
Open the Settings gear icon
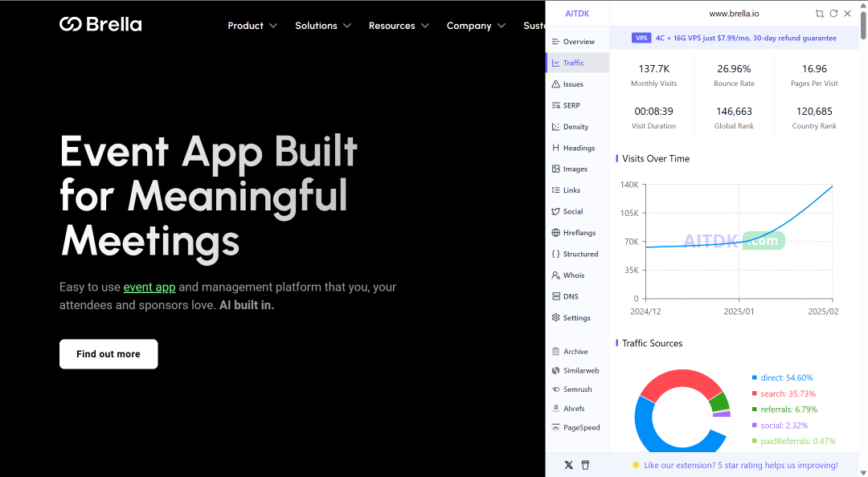[x=556, y=318]
